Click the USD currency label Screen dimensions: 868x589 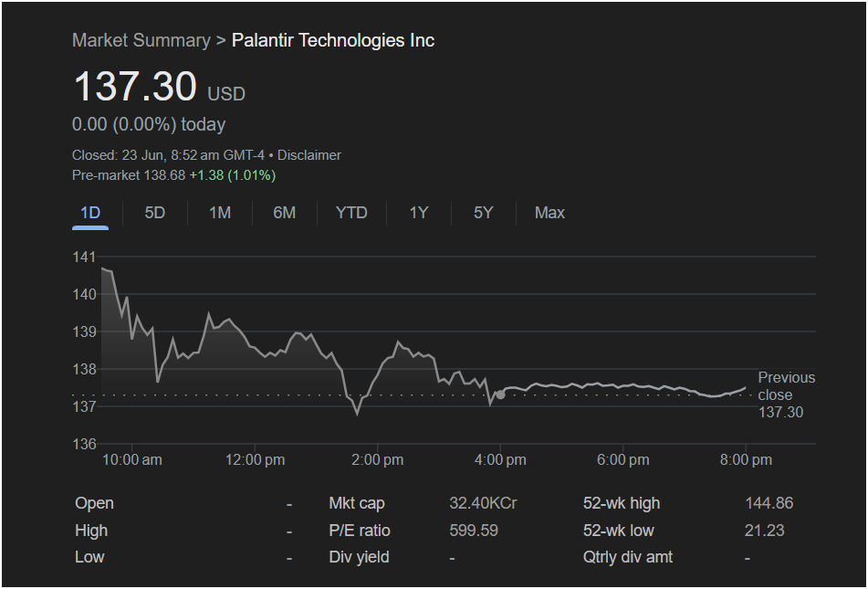click(226, 94)
